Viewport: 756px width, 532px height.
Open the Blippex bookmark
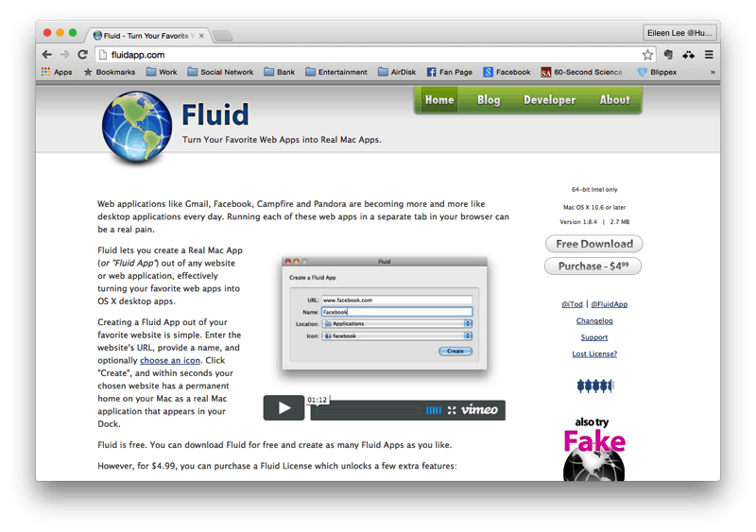pyautogui.click(x=657, y=72)
